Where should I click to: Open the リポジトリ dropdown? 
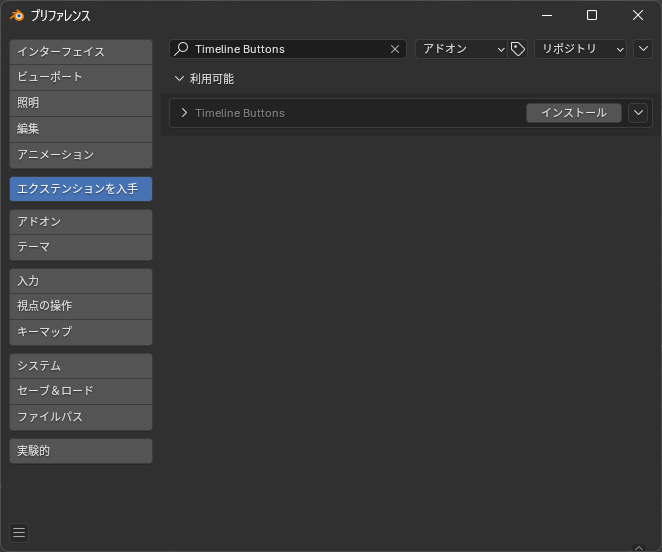pos(581,49)
